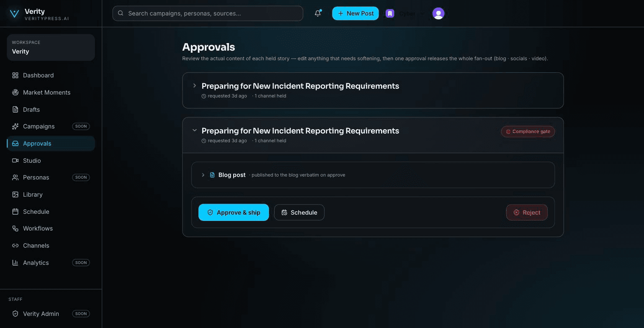The width and height of the screenshot is (644, 328).
Task: Focus the search campaigns input field
Action: click(208, 13)
